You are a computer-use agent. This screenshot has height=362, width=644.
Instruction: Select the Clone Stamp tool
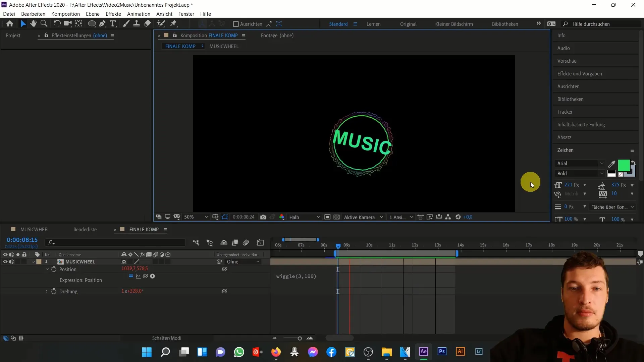pos(137,24)
